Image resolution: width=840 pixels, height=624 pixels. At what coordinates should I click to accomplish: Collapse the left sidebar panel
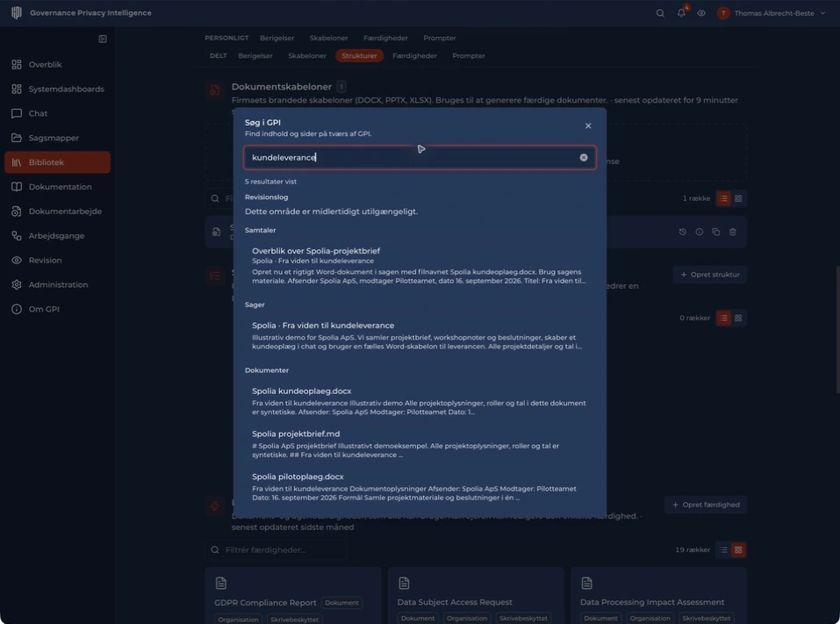point(103,39)
